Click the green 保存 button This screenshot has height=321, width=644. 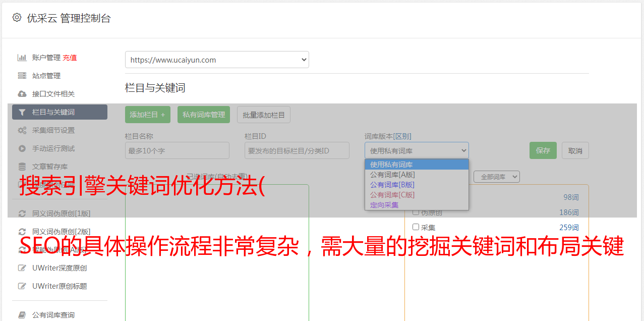click(x=543, y=150)
